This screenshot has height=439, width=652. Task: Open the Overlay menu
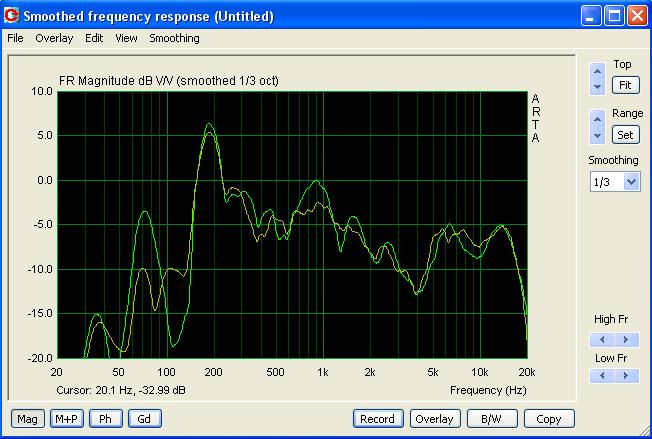click(54, 38)
